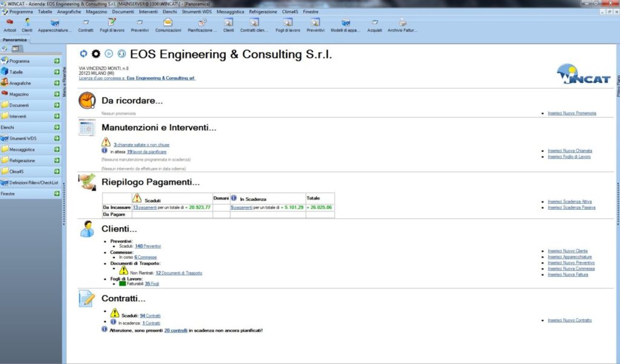
Task: Switch to the Panoramica tab
Action: coord(15,40)
